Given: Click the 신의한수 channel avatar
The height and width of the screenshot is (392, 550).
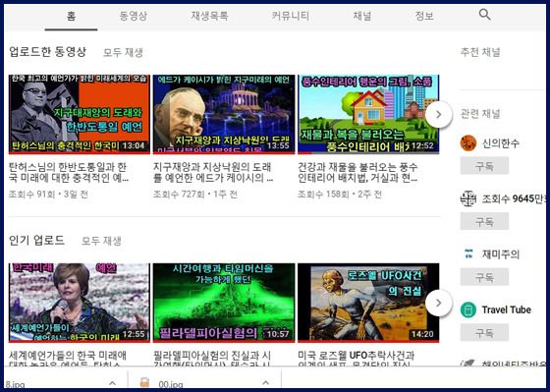Looking at the screenshot, I should pyautogui.click(x=467, y=143).
